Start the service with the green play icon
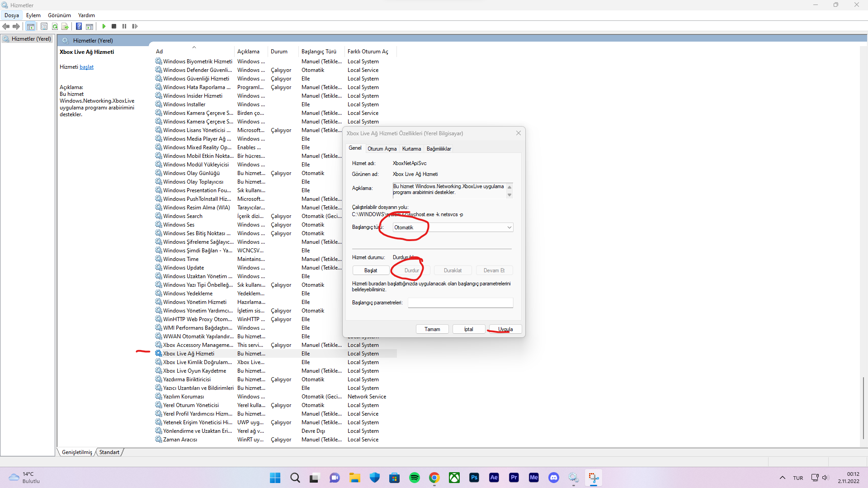868x488 pixels. [104, 26]
